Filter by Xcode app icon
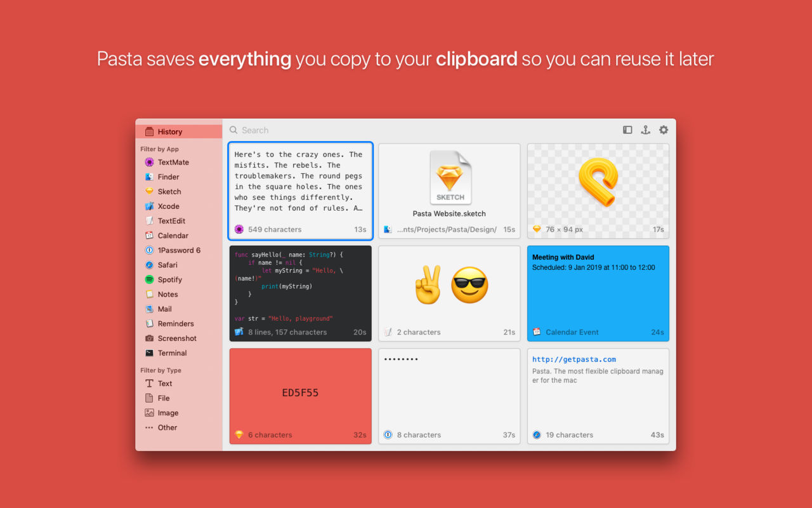The width and height of the screenshot is (812, 508). (150, 206)
